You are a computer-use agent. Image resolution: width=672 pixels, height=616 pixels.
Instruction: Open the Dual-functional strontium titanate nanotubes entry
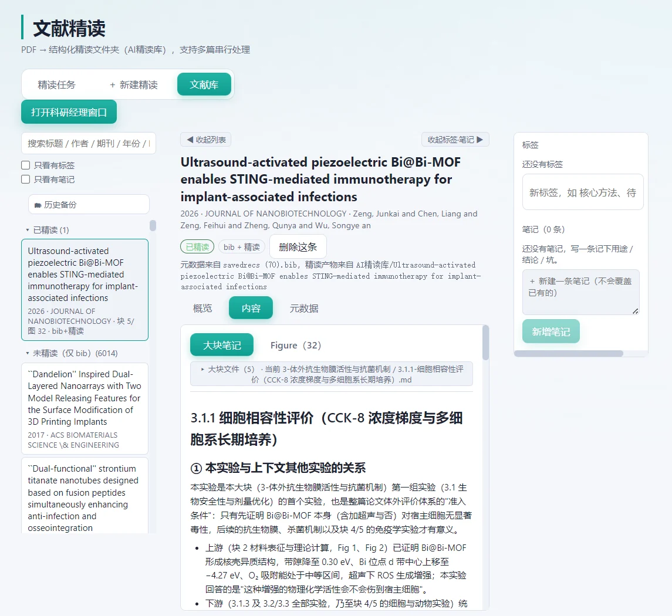[x=85, y=496]
